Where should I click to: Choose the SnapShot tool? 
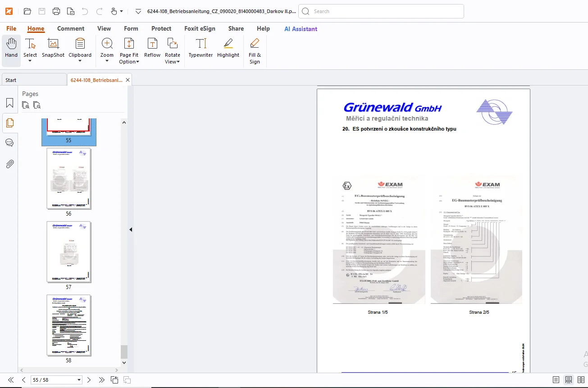coord(53,48)
